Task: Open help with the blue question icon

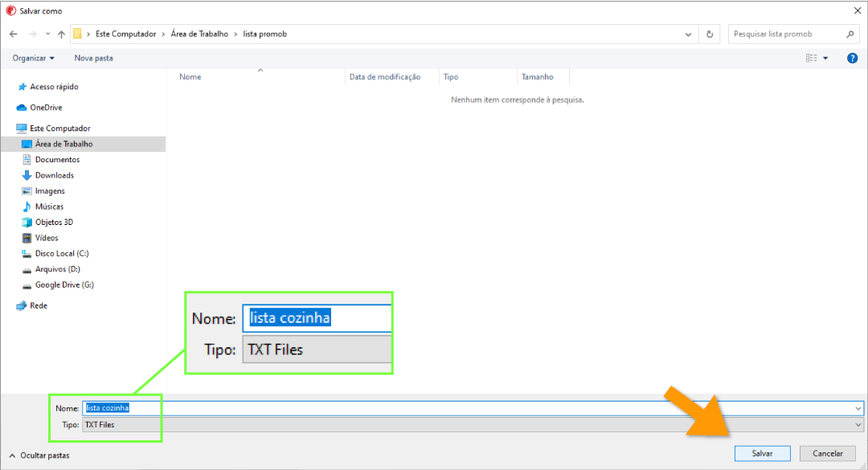Action: pos(853,58)
